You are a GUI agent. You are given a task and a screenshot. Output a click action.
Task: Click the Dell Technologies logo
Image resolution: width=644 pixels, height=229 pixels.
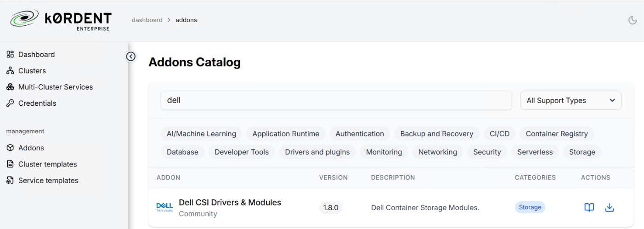[x=164, y=207]
